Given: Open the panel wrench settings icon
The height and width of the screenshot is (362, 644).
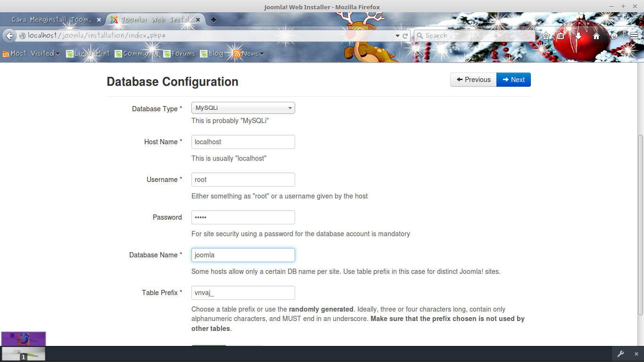Looking at the screenshot, I should (621, 354).
